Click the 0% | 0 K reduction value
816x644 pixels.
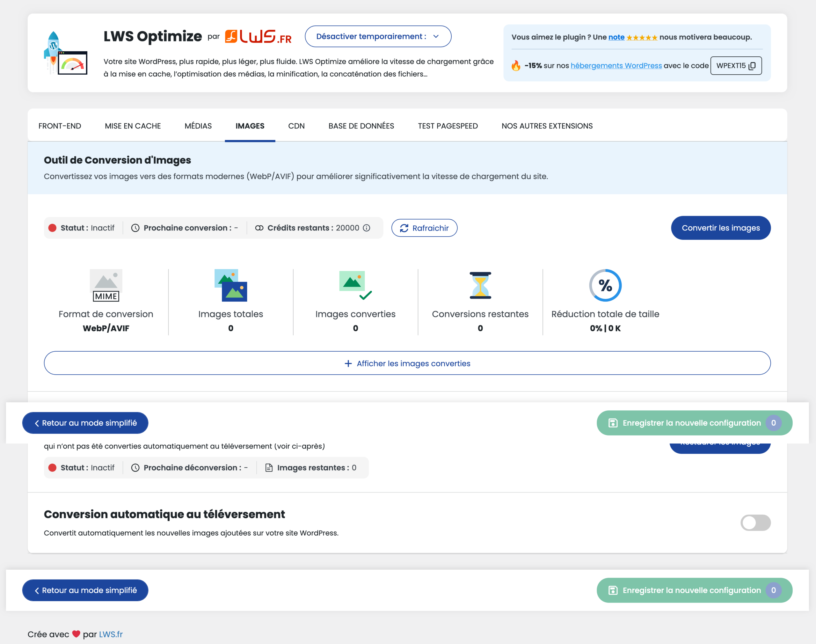605,328
